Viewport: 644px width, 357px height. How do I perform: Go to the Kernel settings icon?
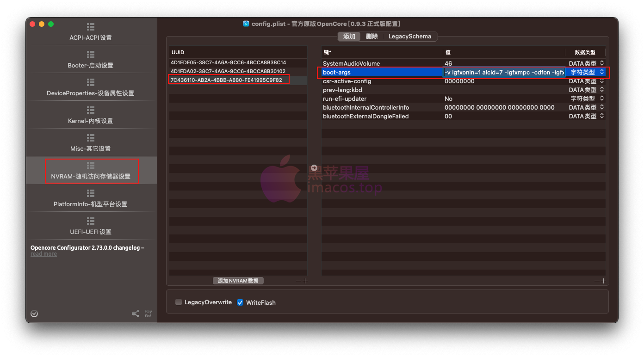91,110
